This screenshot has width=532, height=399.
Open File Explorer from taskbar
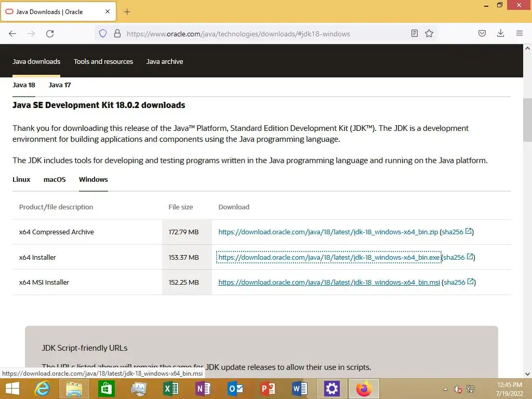74,389
